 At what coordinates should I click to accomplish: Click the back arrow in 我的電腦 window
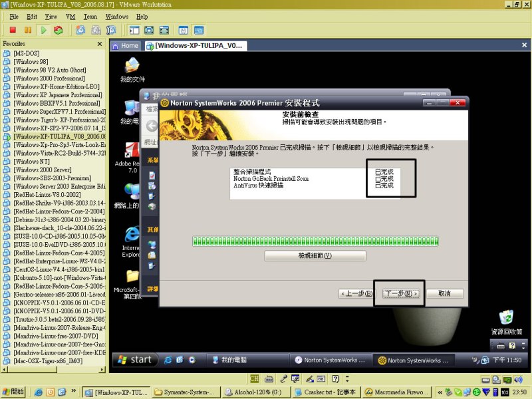[152, 126]
